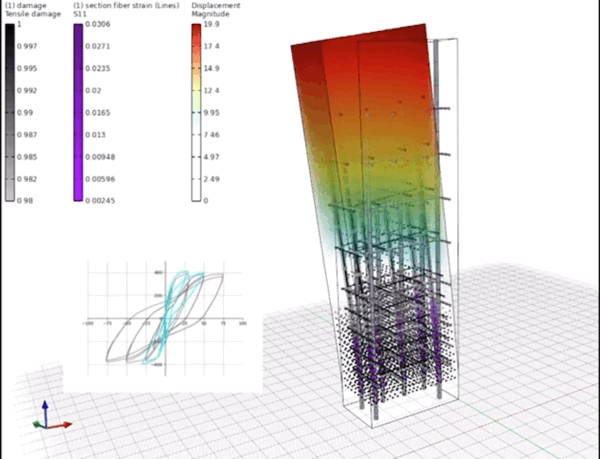600x459 pixels.
Task: Click the 7.46 displacement tick label
Action: 212,135
